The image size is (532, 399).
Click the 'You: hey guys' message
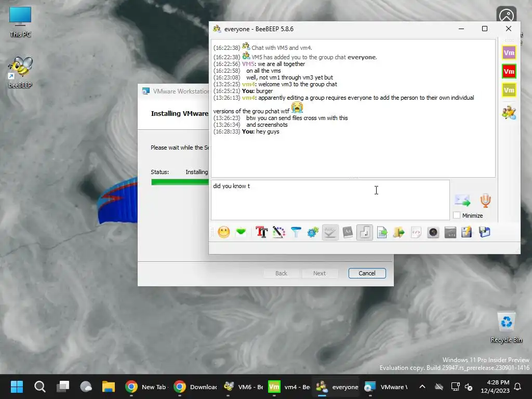[261, 131]
